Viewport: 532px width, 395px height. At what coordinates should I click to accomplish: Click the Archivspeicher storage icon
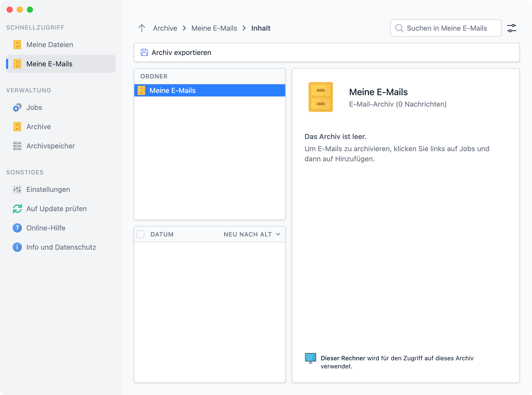(x=17, y=146)
